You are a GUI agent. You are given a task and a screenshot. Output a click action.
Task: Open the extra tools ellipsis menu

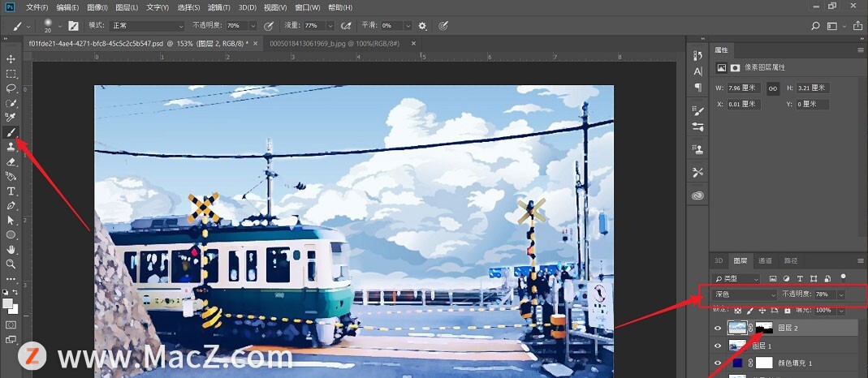pyautogui.click(x=11, y=279)
